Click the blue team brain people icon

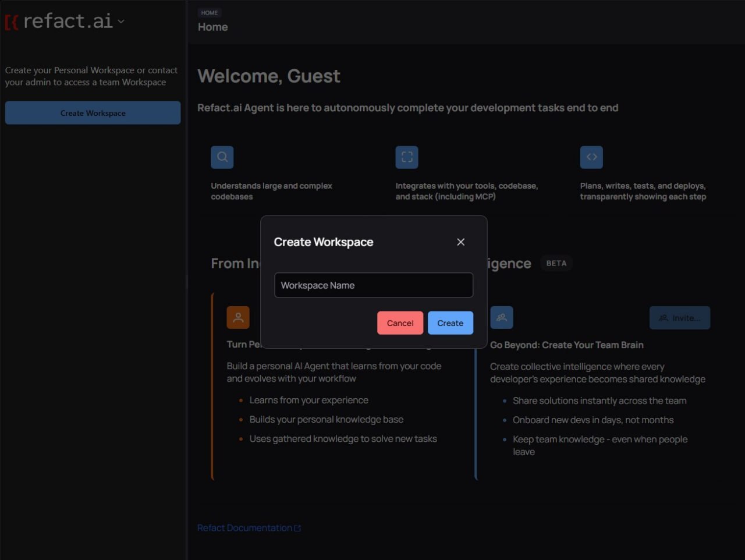click(x=502, y=318)
